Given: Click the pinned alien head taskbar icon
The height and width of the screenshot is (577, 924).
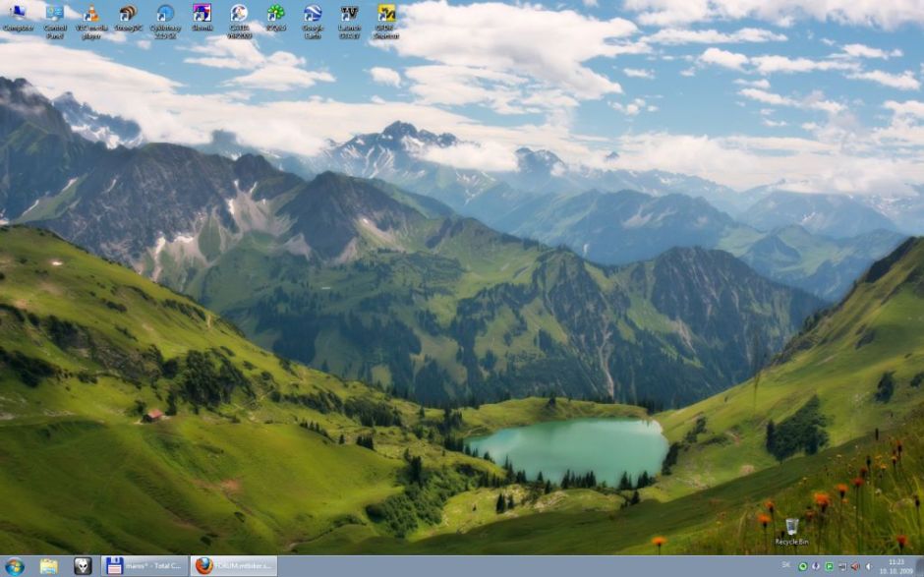Looking at the screenshot, I should pos(83,566).
